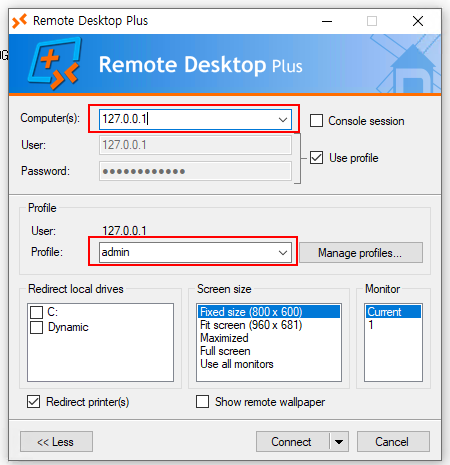Enable the Console session checkbox
This screenshot has height=465, width=450.
316,121
